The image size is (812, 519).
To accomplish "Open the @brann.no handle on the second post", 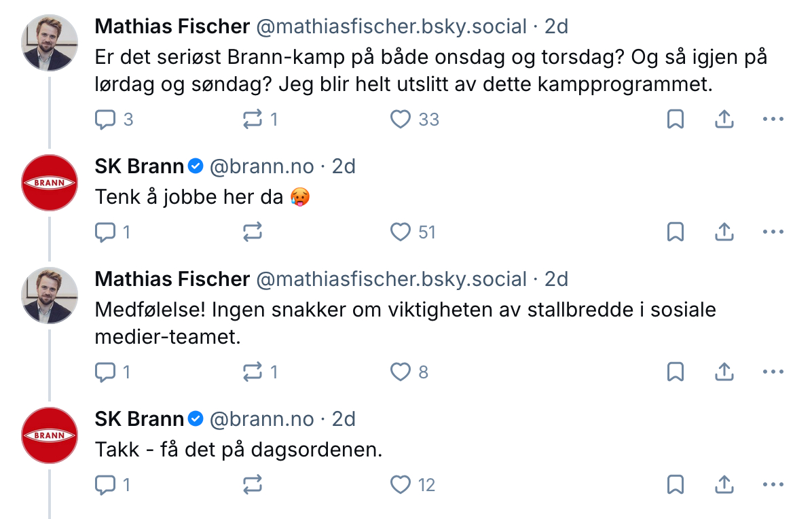I will [261, 166].
